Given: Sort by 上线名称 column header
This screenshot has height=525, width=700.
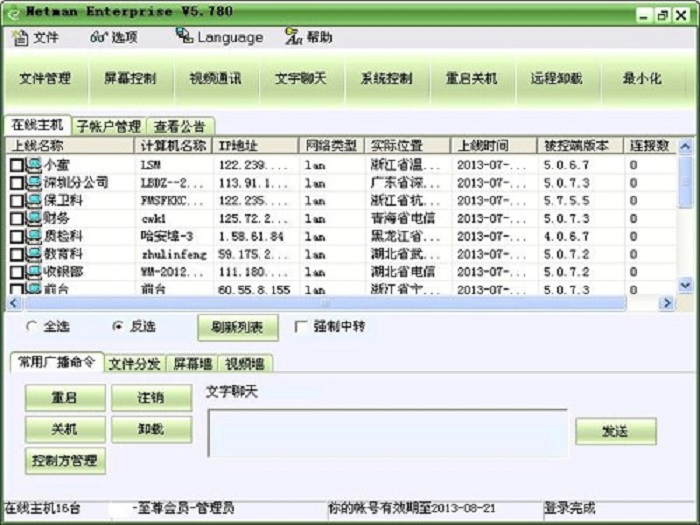Looking at the screenshot, I should tap(70, 146).
